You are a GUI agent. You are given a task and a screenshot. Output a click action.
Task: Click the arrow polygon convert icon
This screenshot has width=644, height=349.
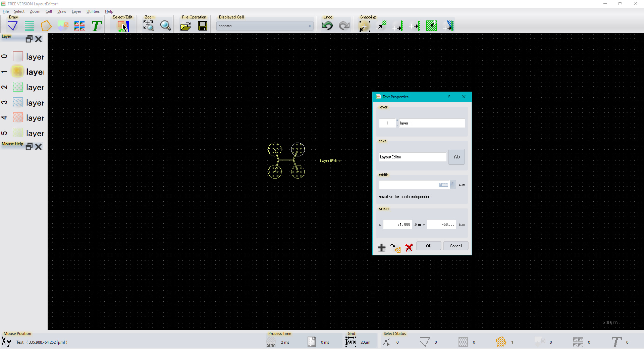pyautogui.click(x=395, y=248)
